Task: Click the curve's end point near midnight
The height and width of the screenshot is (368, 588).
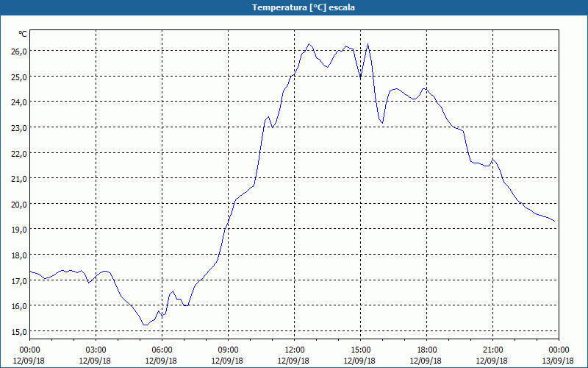Action: [x=555, y=222]
